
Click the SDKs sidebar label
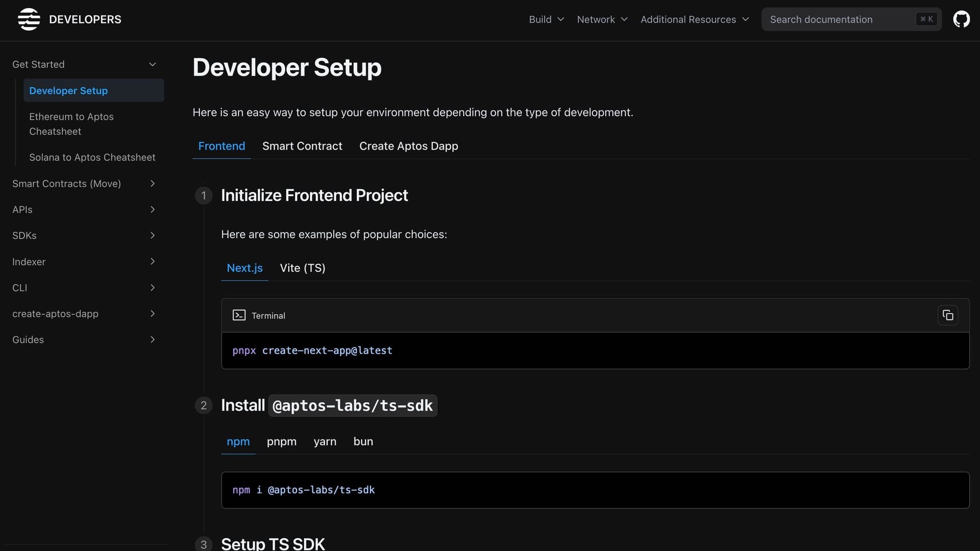point(24,236)
